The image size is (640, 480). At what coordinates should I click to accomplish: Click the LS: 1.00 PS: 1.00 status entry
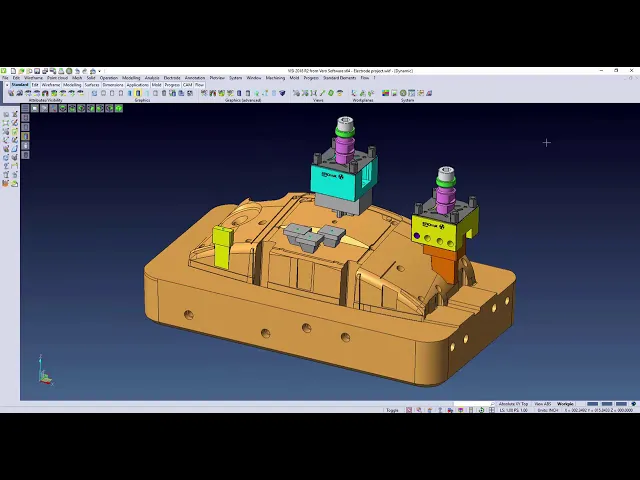click(x=513, y=410)
